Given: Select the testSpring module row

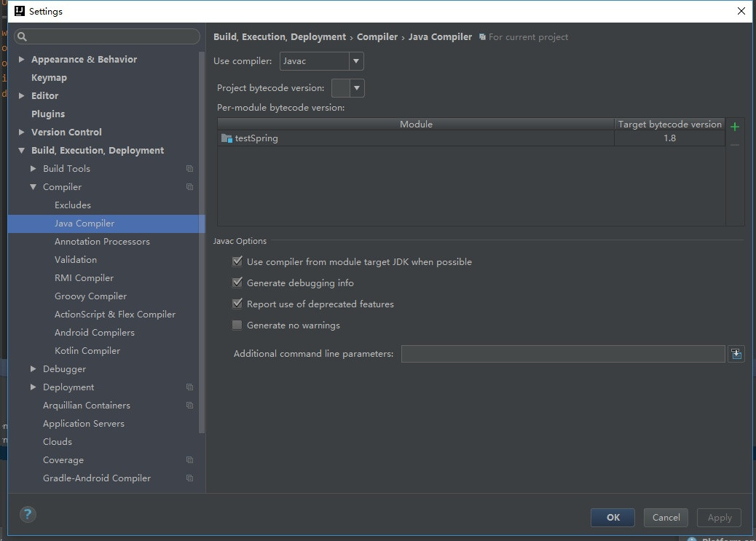Looking at the screenshot, I should [471, 138].
